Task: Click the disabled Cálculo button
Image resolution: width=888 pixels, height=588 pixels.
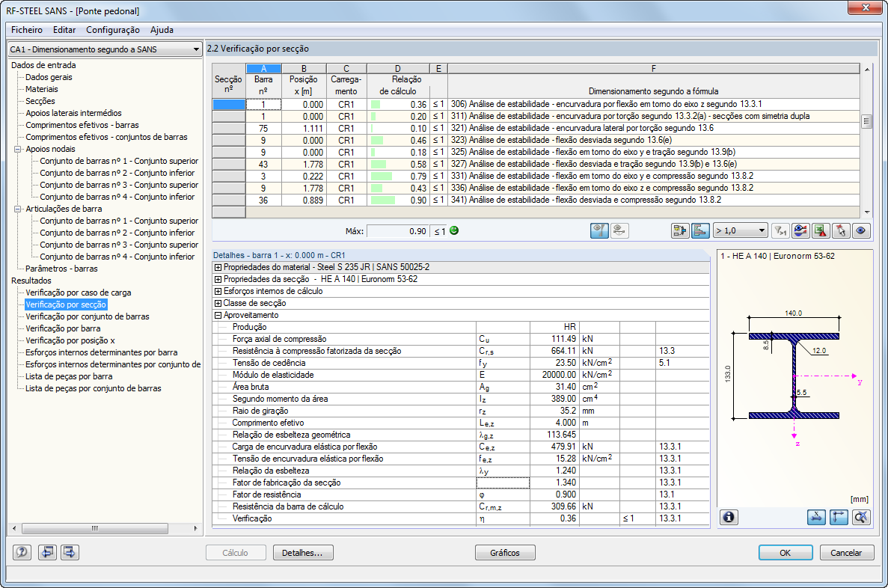Action: click(236, 552)
